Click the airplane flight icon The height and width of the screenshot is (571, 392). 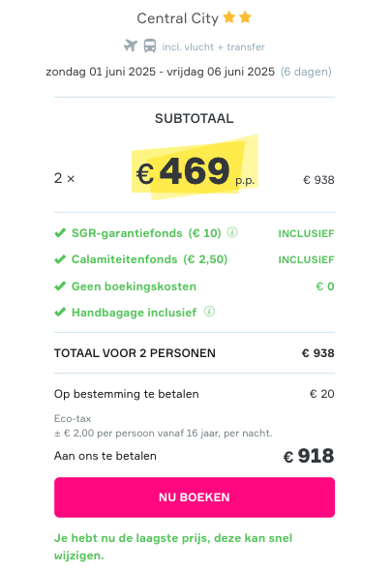[131, 46]
